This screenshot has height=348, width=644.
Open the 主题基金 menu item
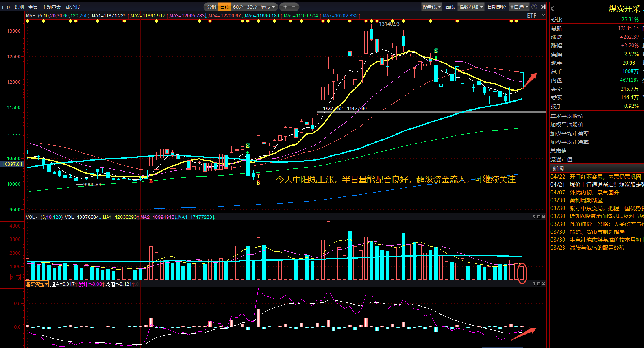click(x=52, y=7)
